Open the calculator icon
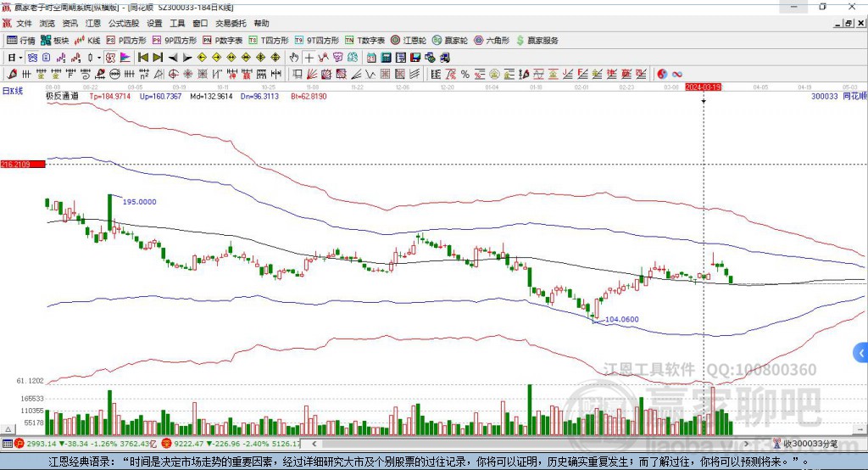Image resolution: width=868 pixels, height=470 pixels. click(386, 58)
